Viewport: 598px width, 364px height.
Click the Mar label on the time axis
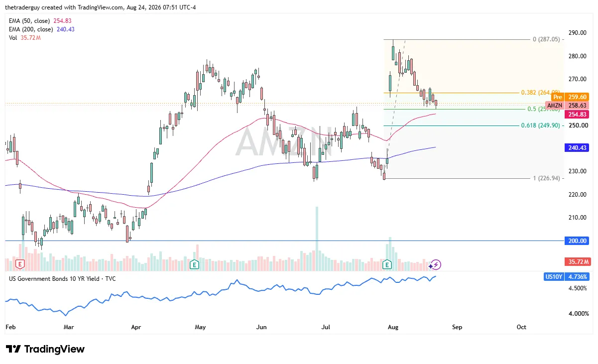69,327
